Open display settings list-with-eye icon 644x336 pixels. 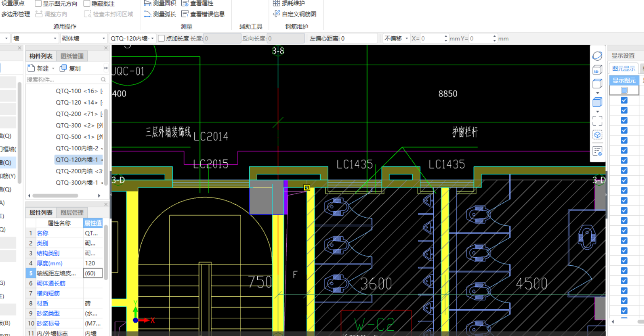[597, 151]
